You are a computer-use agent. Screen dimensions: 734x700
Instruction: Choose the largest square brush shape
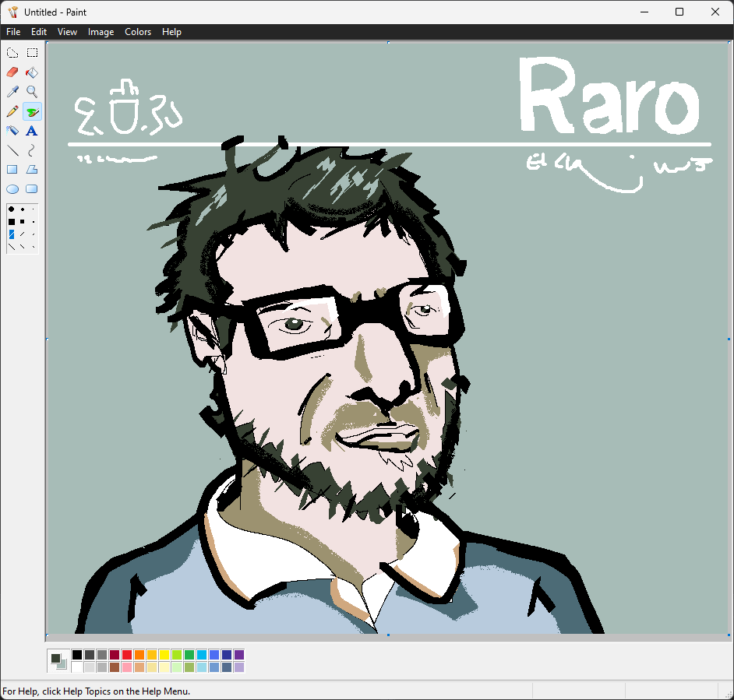12,222
